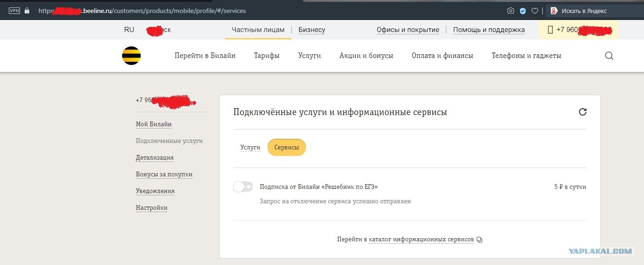644x265 pixels.
Task: Click the sidebar +7 96 phone number
Action: [166, 100]
